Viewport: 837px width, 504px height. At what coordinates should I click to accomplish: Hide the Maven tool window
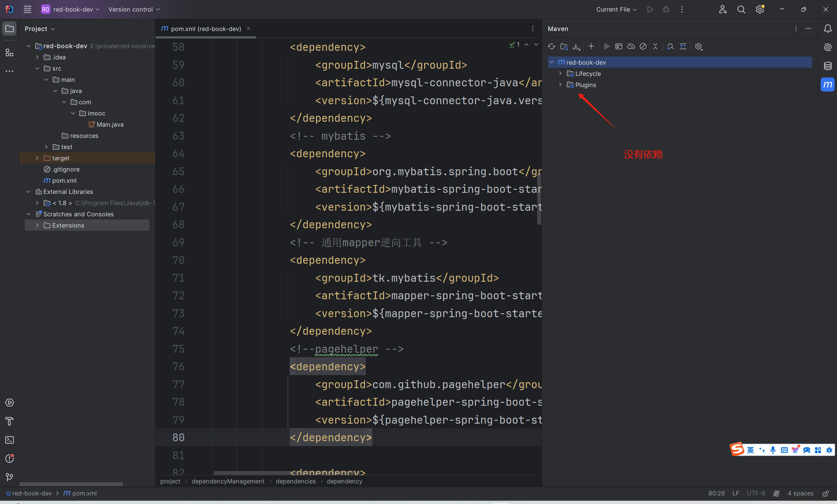coord(808,28)
